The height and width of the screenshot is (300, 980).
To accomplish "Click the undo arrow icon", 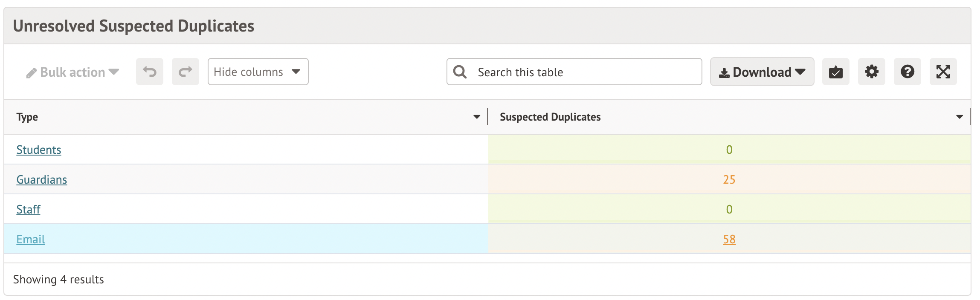I will (150, 72).
